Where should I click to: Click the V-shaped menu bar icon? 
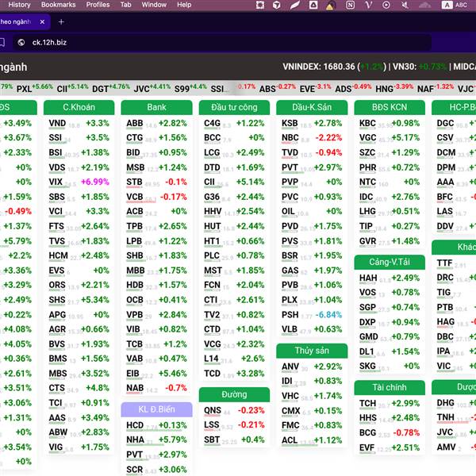pyautogui.click(x=369, y=5)
